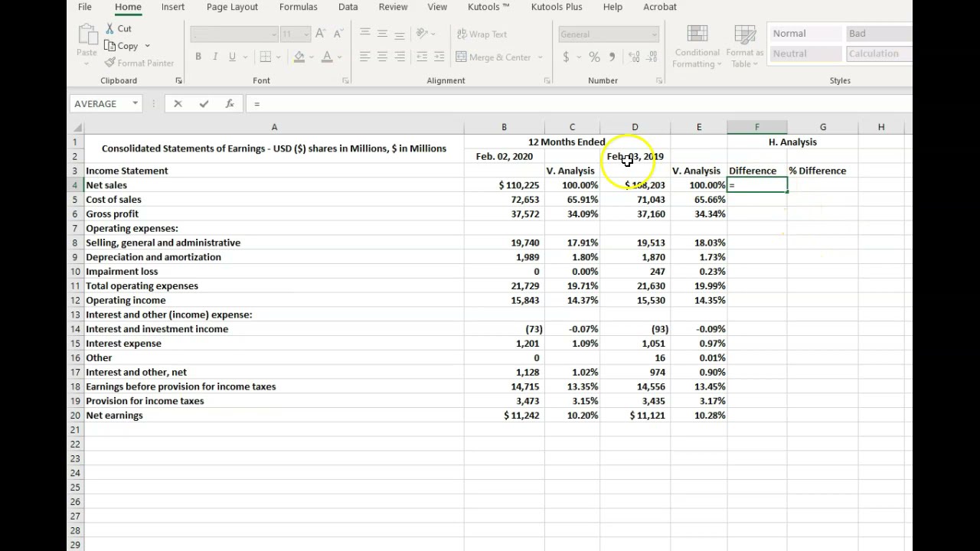Open the font name dropdown
The image size is (980, 551).
click(x=273, y=34)
